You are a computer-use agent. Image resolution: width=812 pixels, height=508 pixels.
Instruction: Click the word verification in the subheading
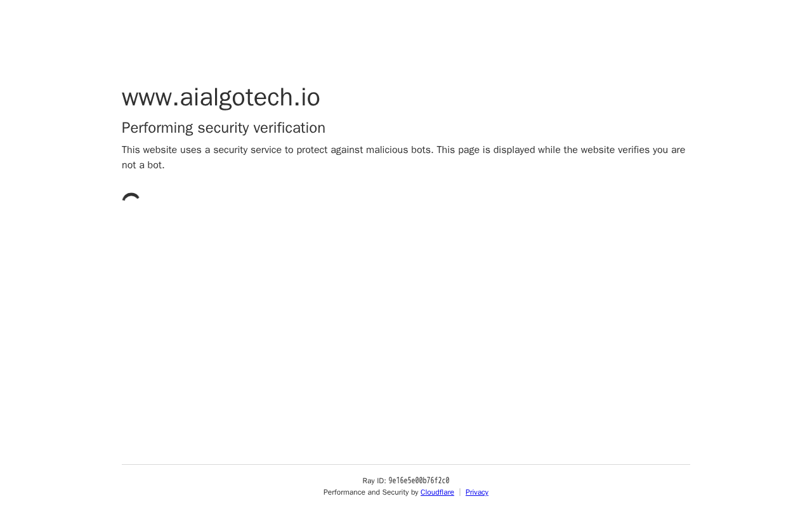289,128
